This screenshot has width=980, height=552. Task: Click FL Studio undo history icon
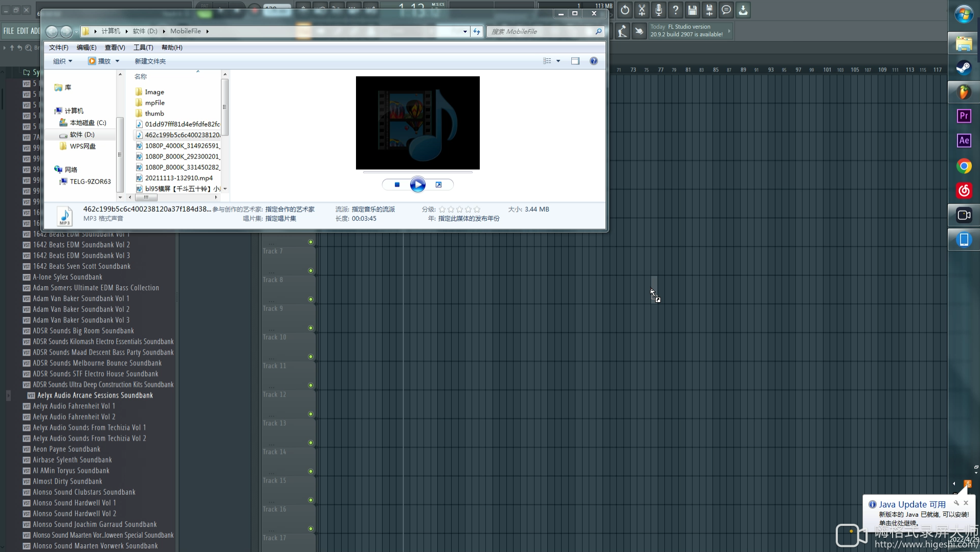pos(625,10)
